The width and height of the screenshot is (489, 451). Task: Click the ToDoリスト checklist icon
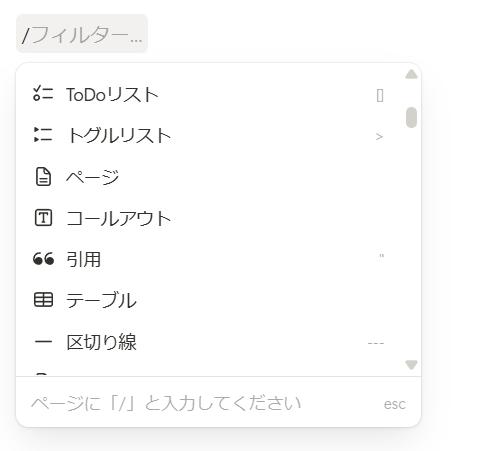pyautogui.click(x=43, y=94)
